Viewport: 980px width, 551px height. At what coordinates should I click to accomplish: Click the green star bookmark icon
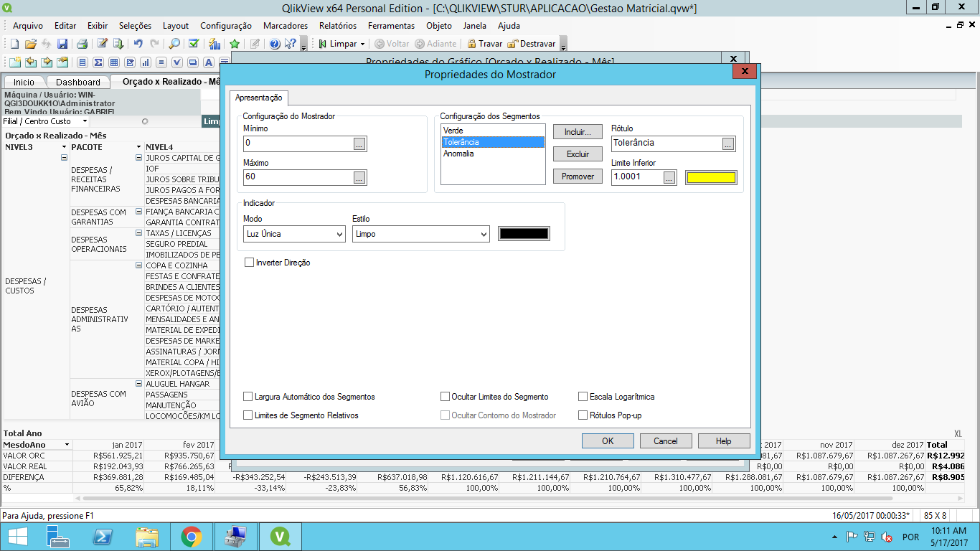pos(235,44)
